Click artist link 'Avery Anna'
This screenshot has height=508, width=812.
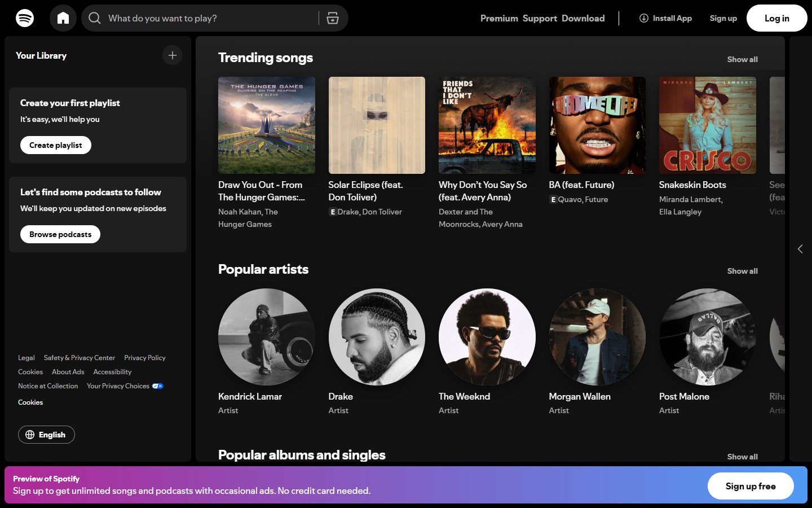point(502,224)
